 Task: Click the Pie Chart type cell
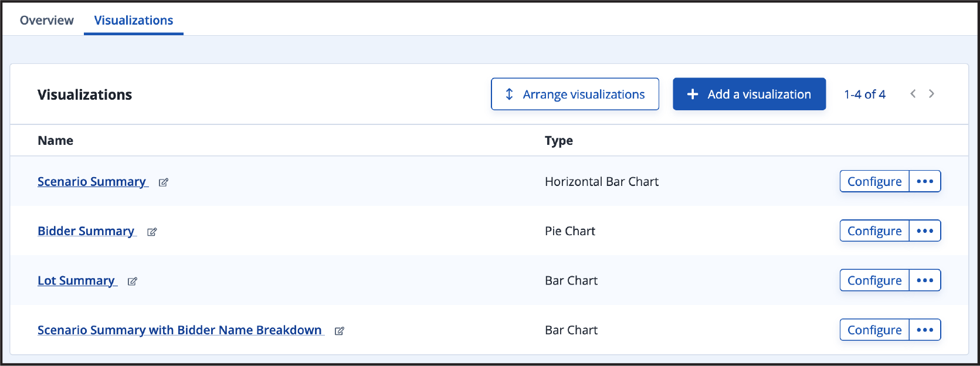pos(570,231)
